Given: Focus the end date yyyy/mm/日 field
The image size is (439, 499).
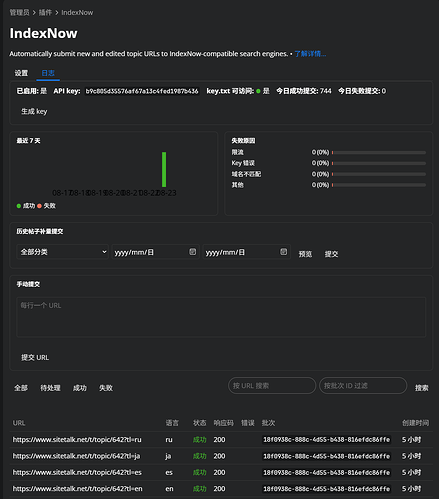Looking at the screenshot, I should coord(246,252).
